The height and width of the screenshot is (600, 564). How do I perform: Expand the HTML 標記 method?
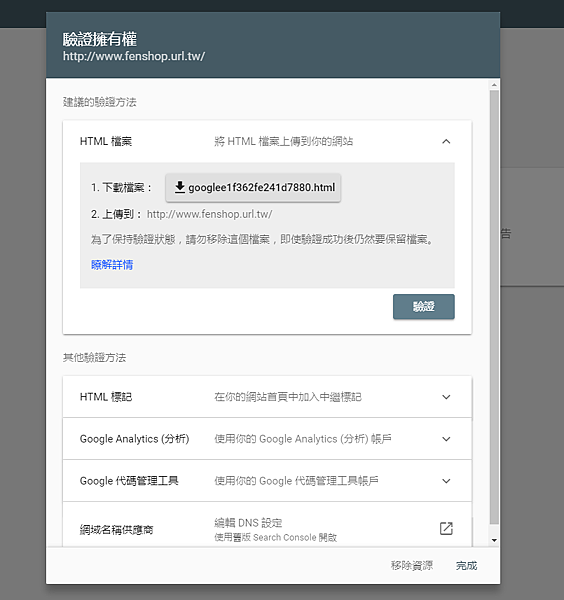(446, 397)
